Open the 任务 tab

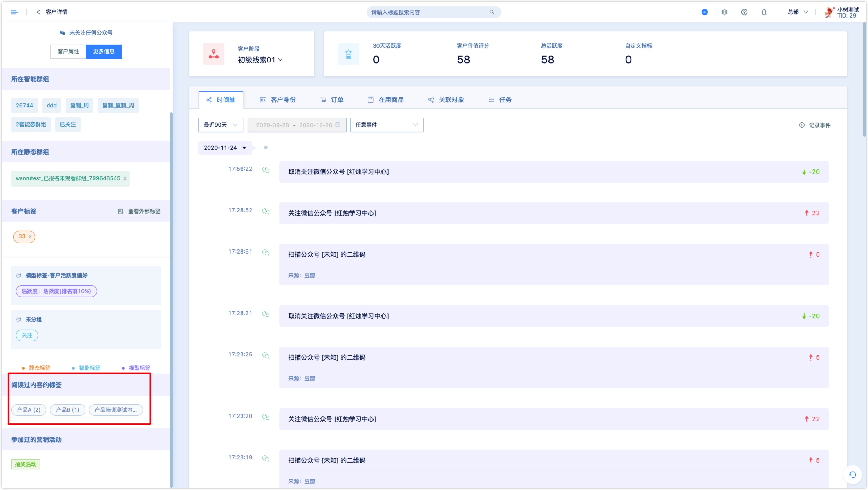point(500,100)
